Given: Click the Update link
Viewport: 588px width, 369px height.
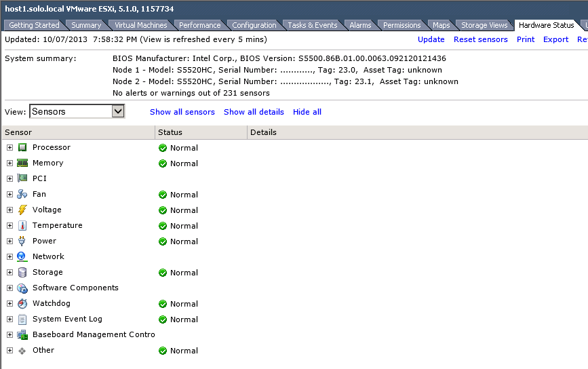Looking at the screenshot, I should point(431,39).
